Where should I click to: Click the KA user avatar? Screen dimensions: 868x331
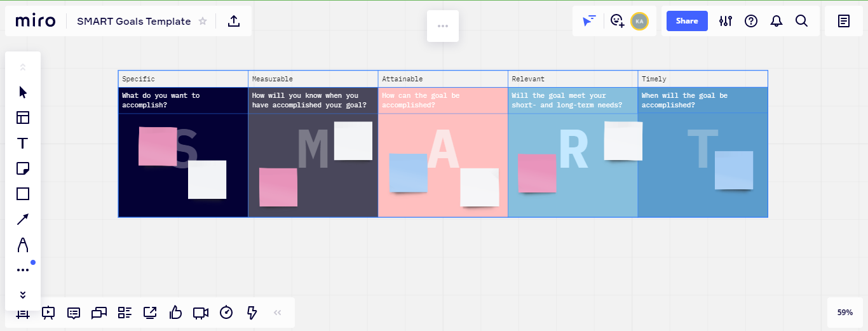(639, 21)
